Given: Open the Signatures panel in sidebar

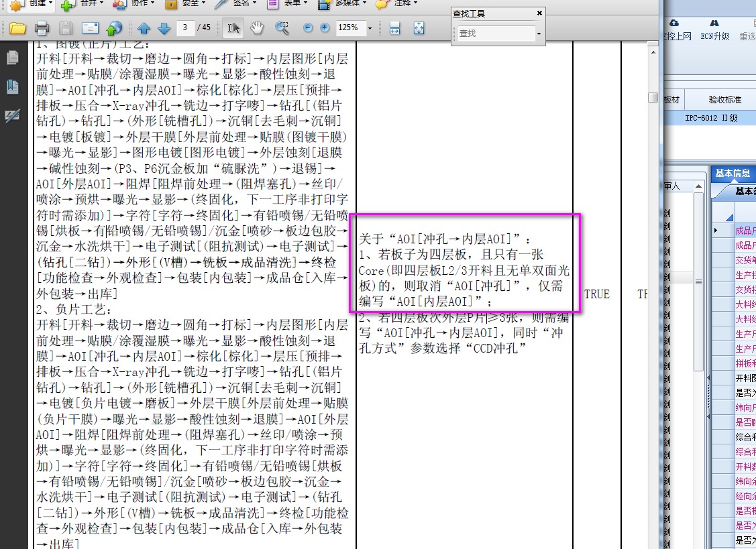Looking at the screenshot, I should tap(12, 116).
